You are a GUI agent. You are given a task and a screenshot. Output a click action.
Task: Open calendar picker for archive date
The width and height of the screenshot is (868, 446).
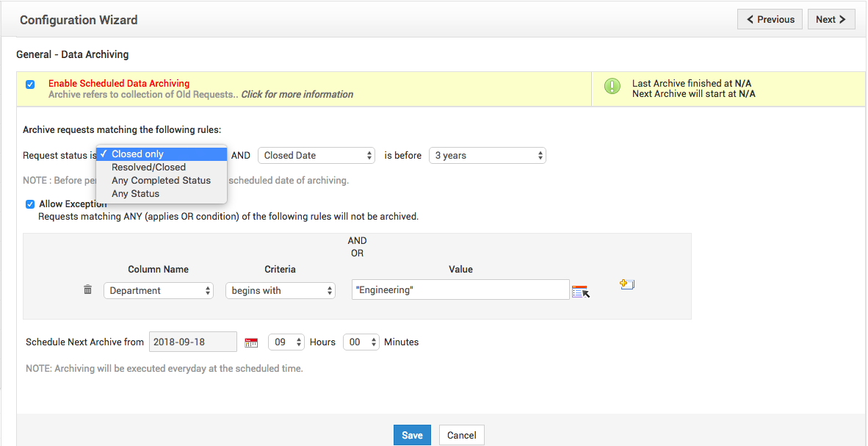251,342
